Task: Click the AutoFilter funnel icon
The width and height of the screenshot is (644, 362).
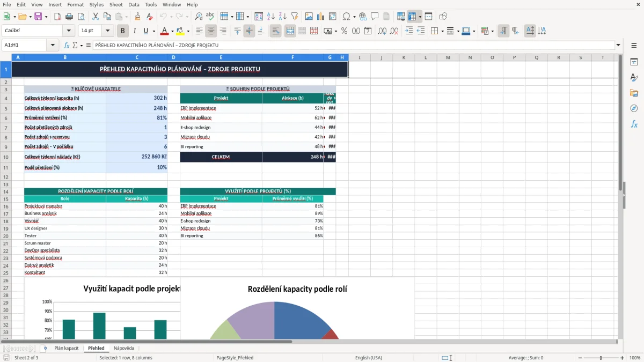Action: click(x=294, y=17)
